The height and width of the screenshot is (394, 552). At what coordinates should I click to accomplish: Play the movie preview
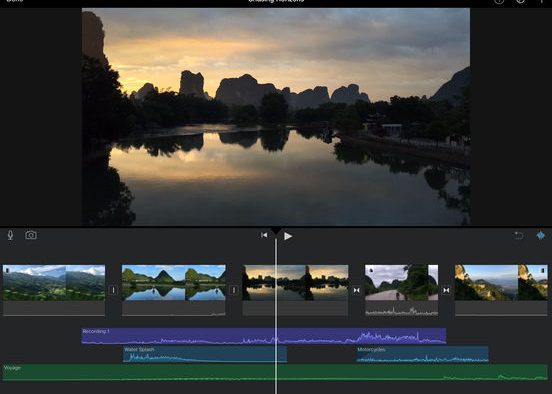pyautogui.click(x=288, y=236)
